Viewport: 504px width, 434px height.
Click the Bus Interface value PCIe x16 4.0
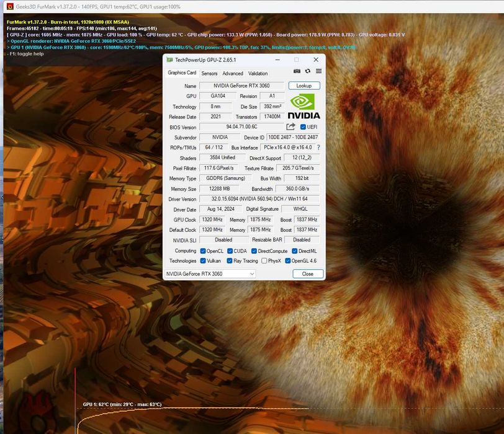tap(287, 148)
